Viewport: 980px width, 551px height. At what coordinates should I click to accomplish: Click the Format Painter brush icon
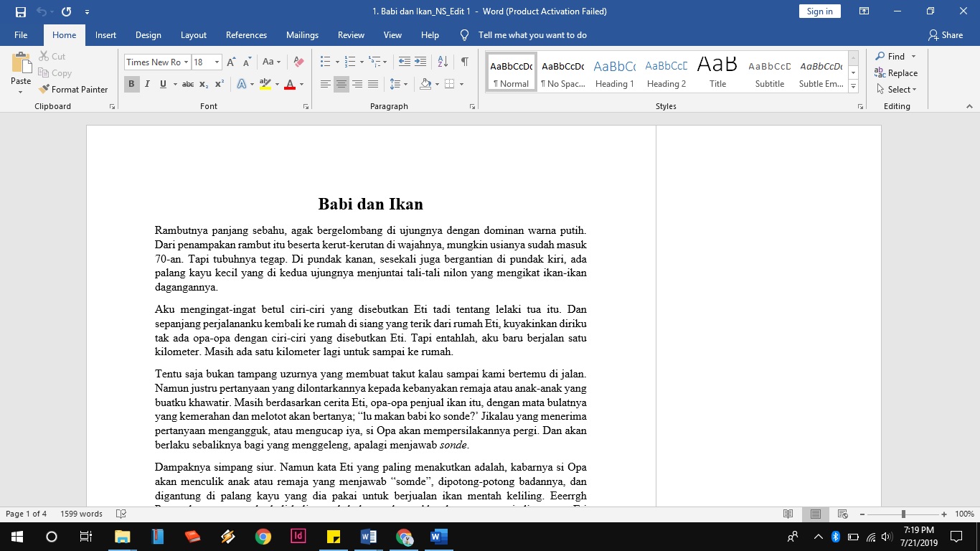44,90
